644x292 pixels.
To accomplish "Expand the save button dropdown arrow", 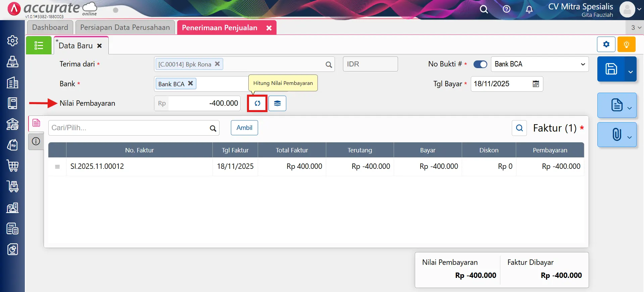I will [x=630, y=71].
